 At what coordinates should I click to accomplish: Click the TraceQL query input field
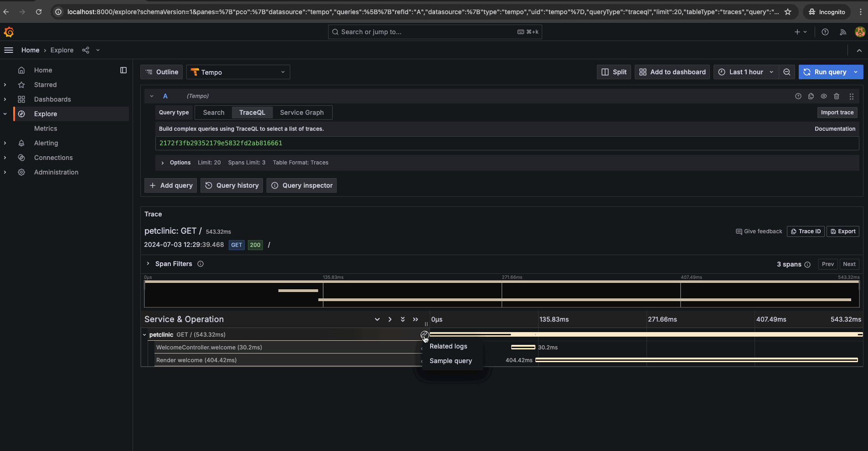[507, 143]
